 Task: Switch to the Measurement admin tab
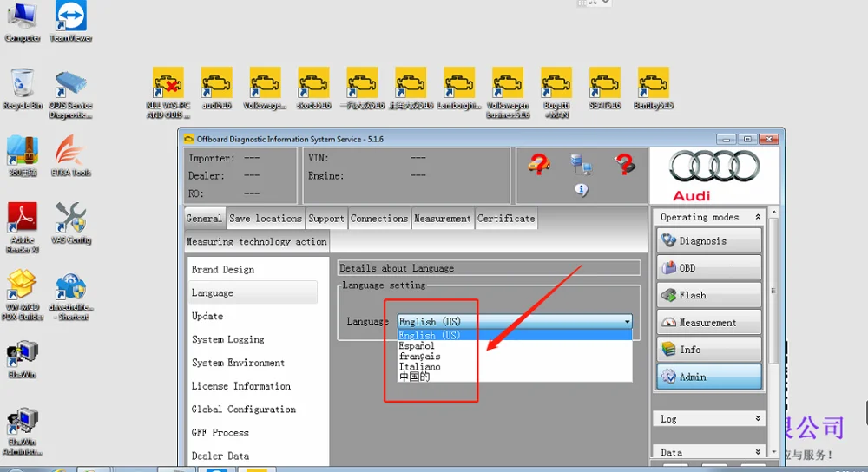click(443, 219)
